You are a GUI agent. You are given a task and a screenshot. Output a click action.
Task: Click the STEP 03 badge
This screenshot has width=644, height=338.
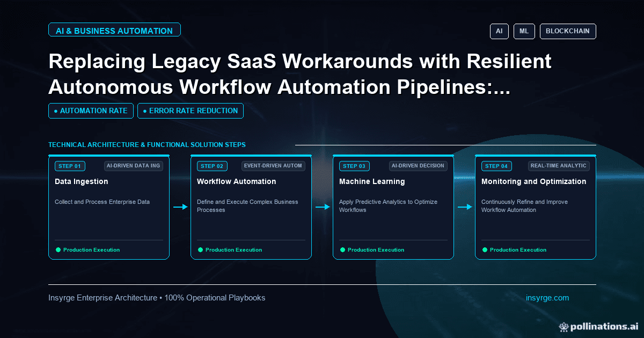click(x=354, y=166)
